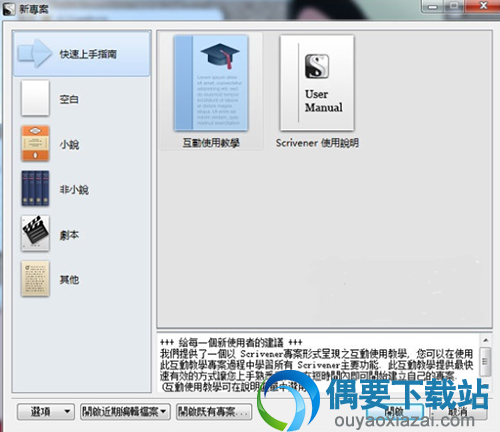Click the scroll up arrow of description box
Screen dimensions: 500x432
tap(485, 340)
